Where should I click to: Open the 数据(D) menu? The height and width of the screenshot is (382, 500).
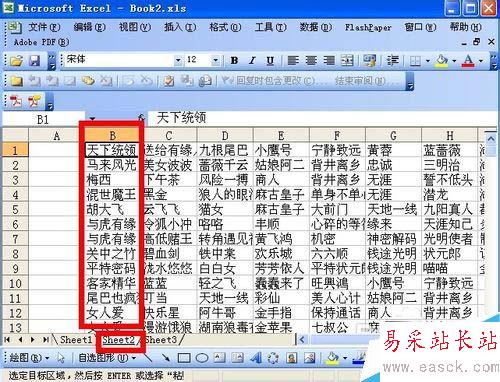316,27
